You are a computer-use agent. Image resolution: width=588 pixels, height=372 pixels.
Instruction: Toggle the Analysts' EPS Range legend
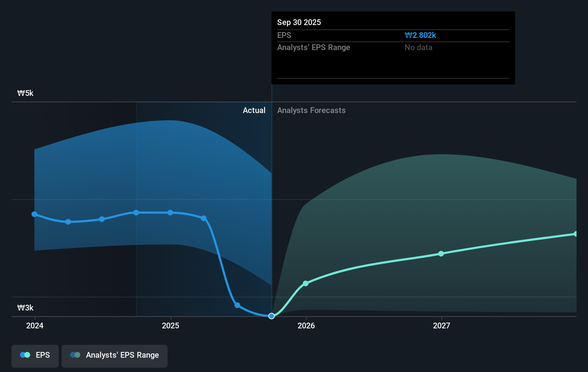pyautogui.click(x=115, y=356)
